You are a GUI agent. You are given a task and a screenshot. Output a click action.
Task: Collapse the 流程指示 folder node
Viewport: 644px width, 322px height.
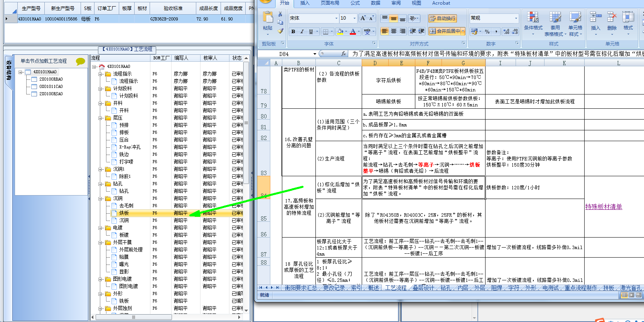[x=101, y=74]
